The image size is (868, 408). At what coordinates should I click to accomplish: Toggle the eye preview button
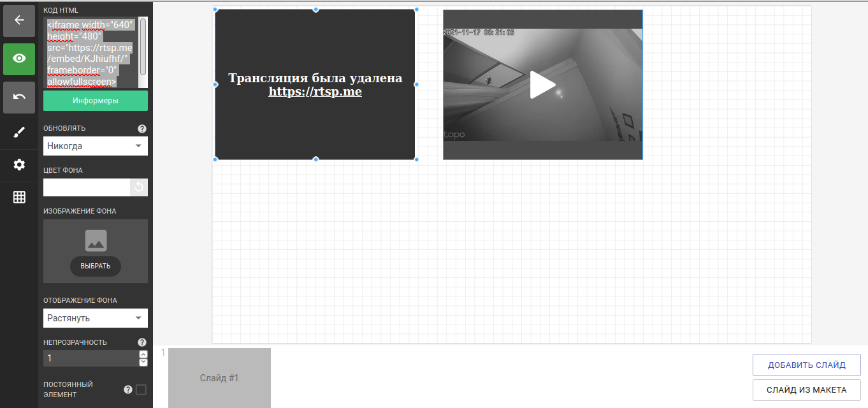tap(19, 59)
